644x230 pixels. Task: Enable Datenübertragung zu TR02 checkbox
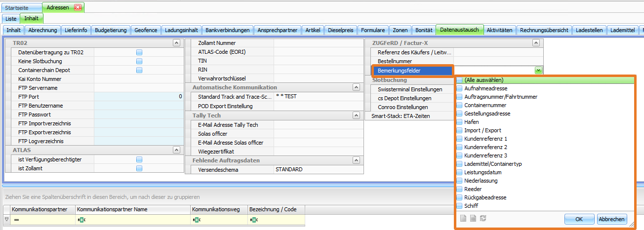[x=139, y=52]
